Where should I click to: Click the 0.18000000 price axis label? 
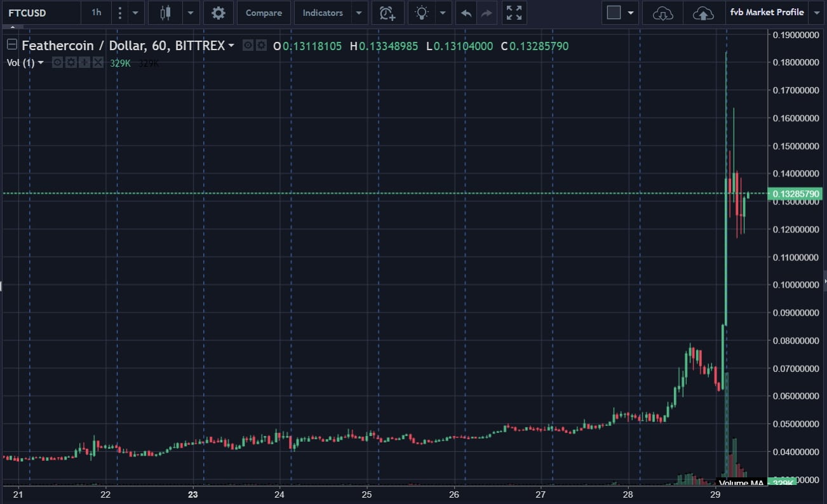coord(795,62)
